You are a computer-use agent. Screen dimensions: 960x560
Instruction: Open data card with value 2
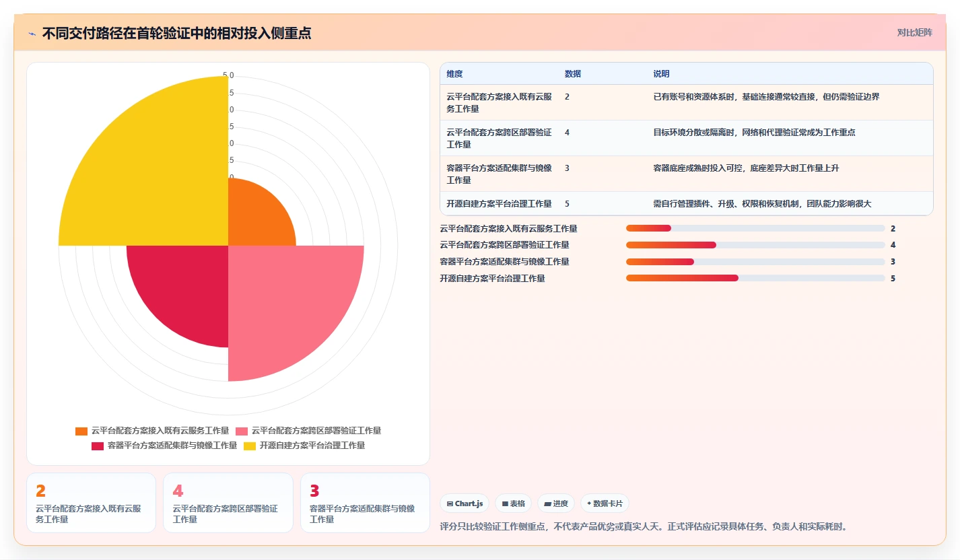(x=91, y=503)
